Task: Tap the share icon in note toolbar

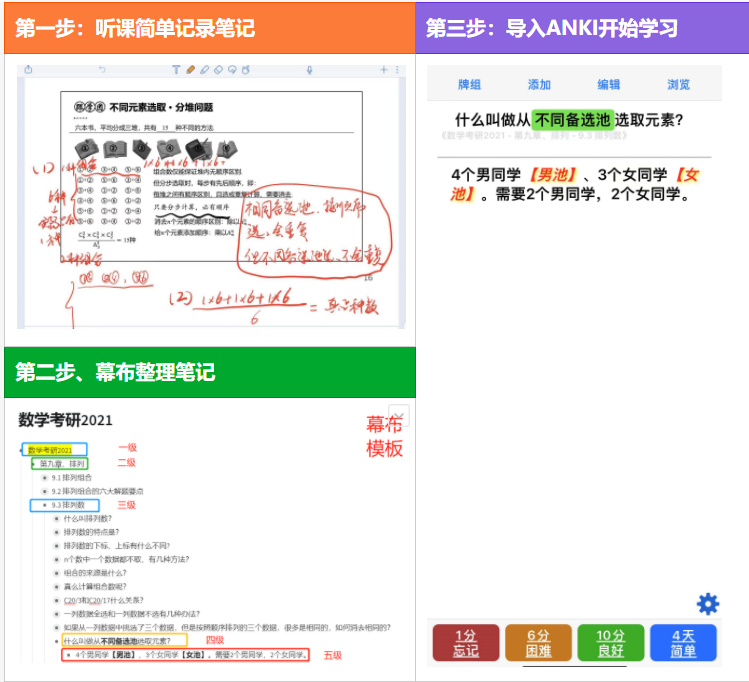Action: 28,70
